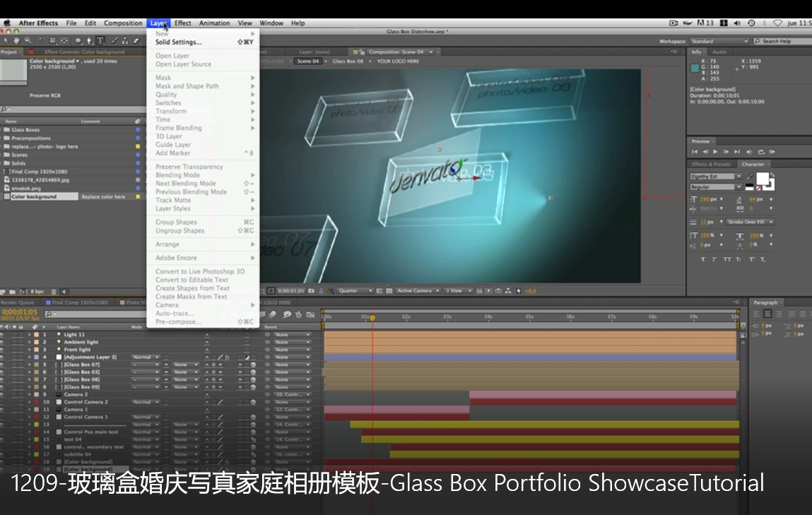Click the volume icon in menu bar
Screen dimensions: 812x515
tap(737, 23)
